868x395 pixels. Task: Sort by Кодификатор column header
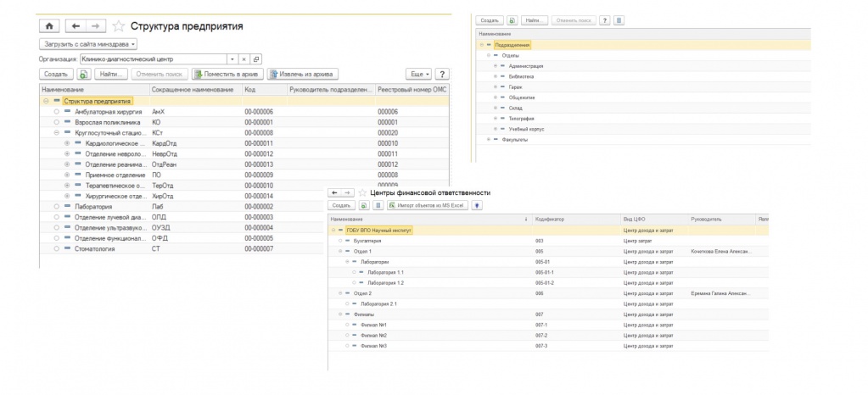[577, 219]
